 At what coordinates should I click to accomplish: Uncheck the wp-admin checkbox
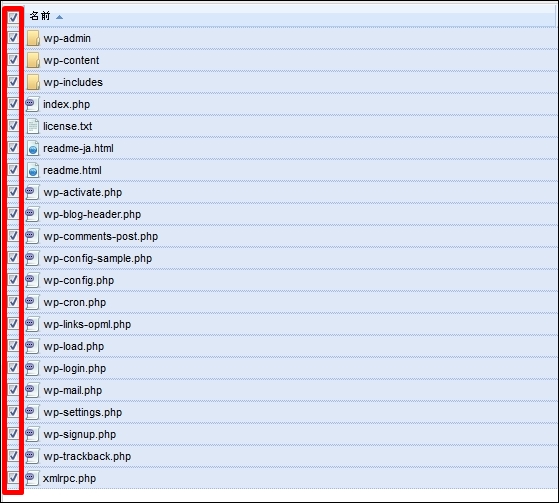click(x=13, y=37)
